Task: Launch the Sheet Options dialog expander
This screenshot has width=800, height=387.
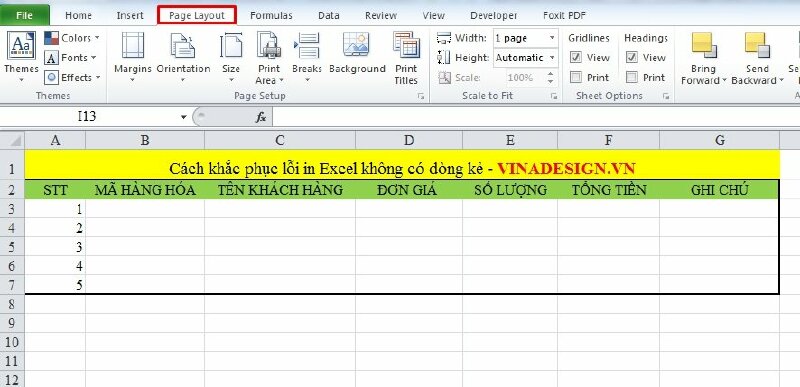Action: [665, 96]
